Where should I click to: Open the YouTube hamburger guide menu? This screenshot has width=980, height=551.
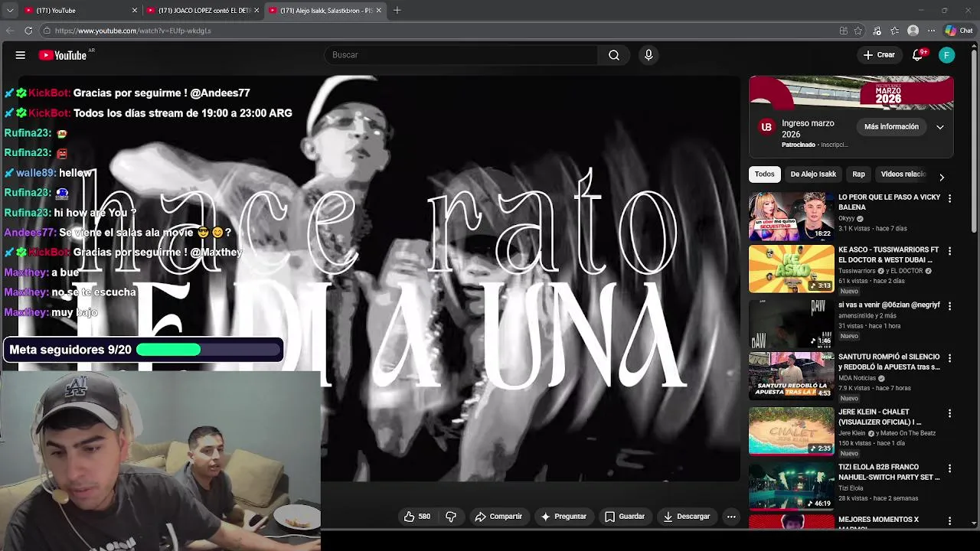coord(21,55)
